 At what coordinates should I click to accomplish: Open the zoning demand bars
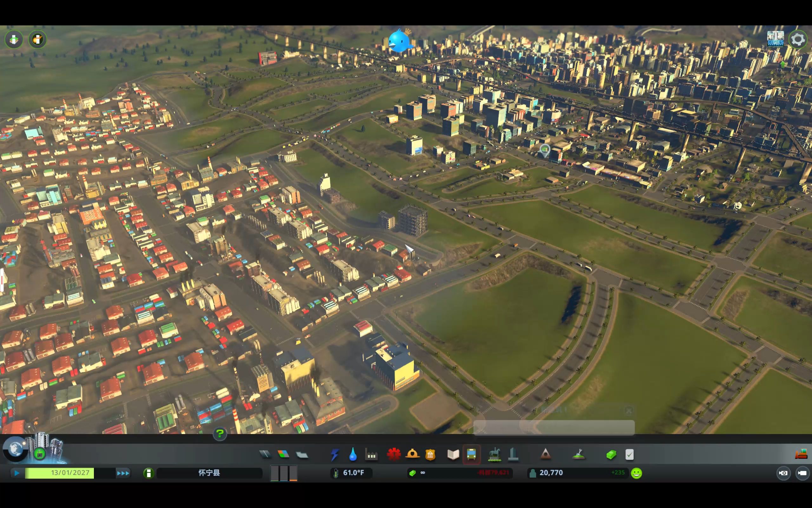(x=284, y=473)
